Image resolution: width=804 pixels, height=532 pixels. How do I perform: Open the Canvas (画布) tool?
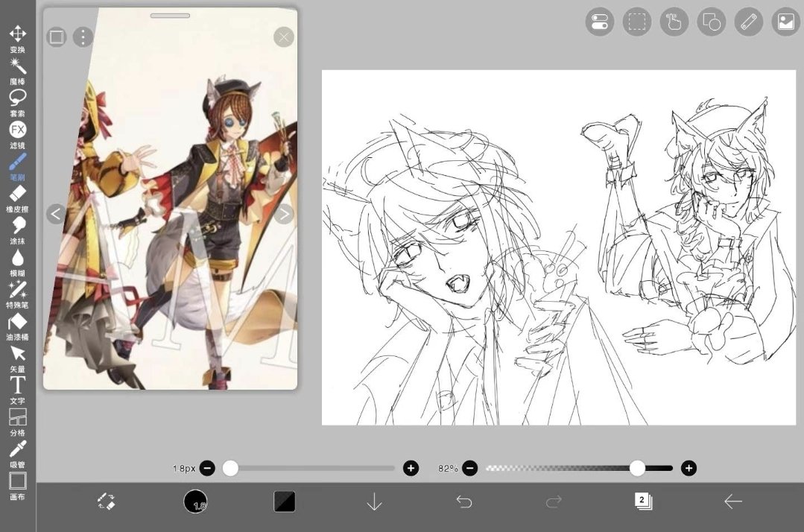pos(17,487)
